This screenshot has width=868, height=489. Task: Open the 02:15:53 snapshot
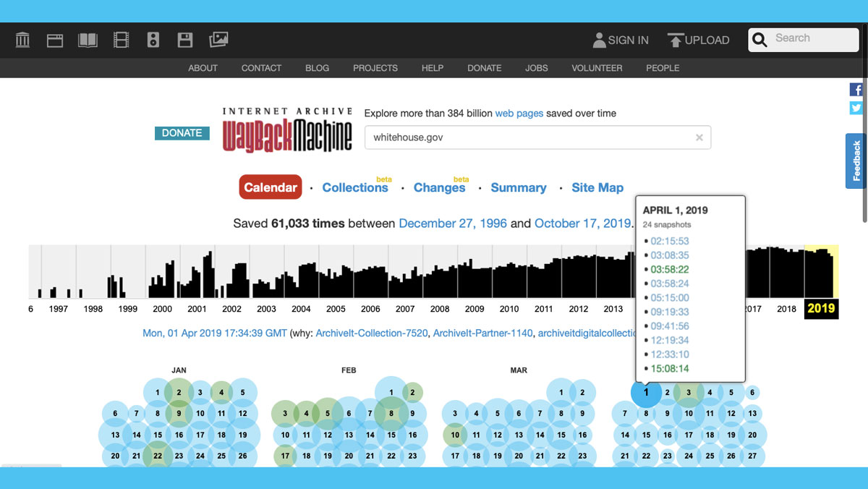coord(670,241)
